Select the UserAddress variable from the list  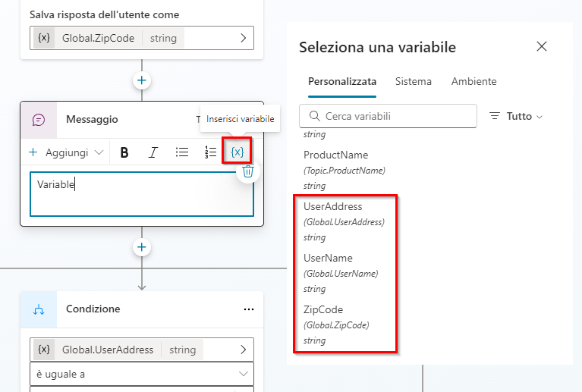pyautogui.click(x=344, y=221)
